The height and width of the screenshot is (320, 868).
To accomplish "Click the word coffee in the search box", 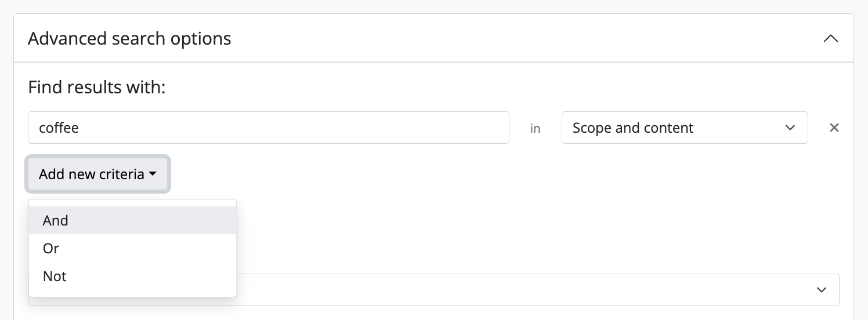I will (x=59, y=128).
